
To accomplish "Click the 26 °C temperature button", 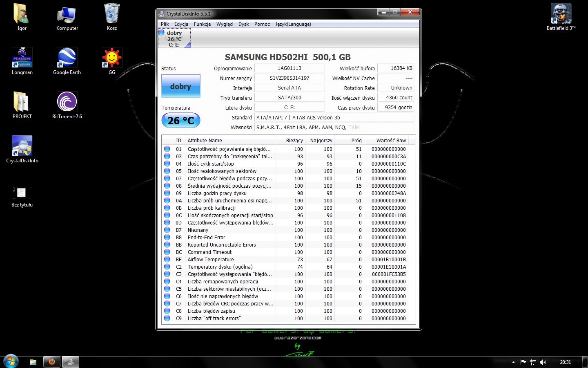I will [x=181, y=121].
